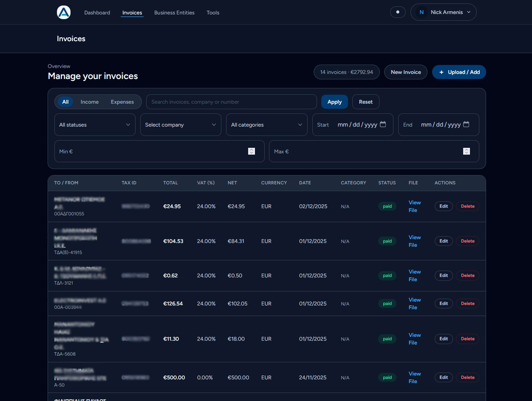
Task: Click the search invoices input field
Action: (231, 102)
